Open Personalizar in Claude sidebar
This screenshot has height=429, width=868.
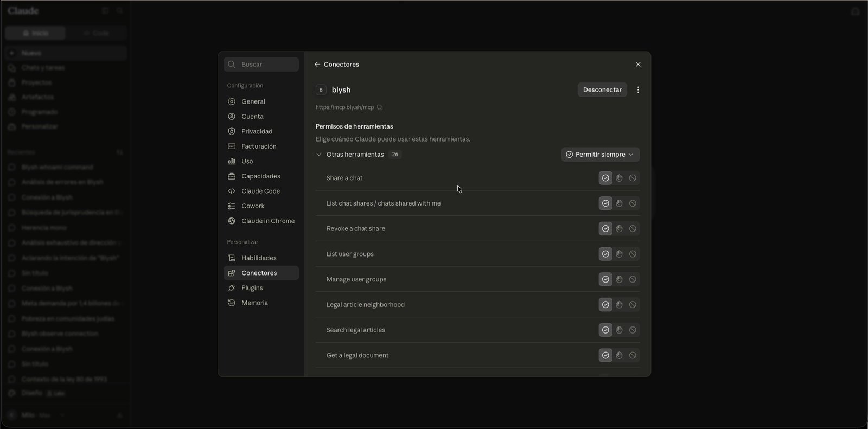click(x=66, y=126)
